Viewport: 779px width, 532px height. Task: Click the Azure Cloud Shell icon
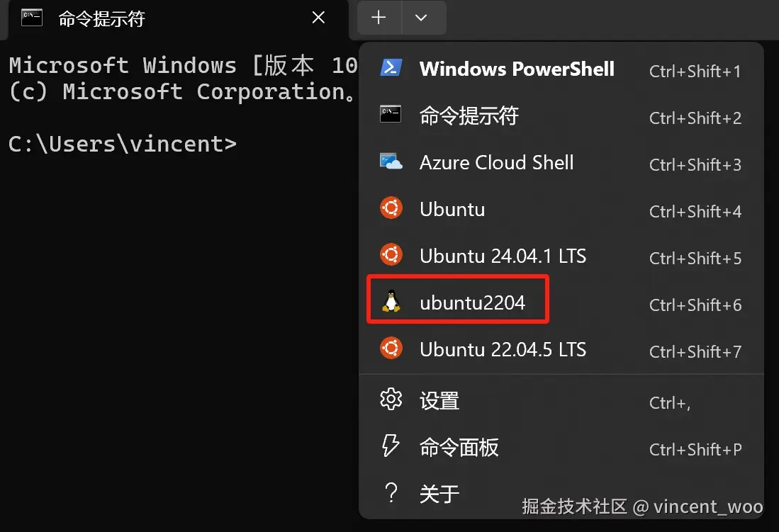point(391,162)
